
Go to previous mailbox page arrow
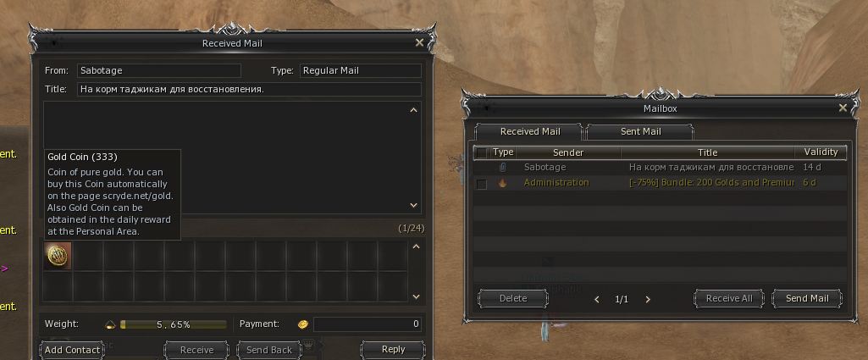click(597, 299)
